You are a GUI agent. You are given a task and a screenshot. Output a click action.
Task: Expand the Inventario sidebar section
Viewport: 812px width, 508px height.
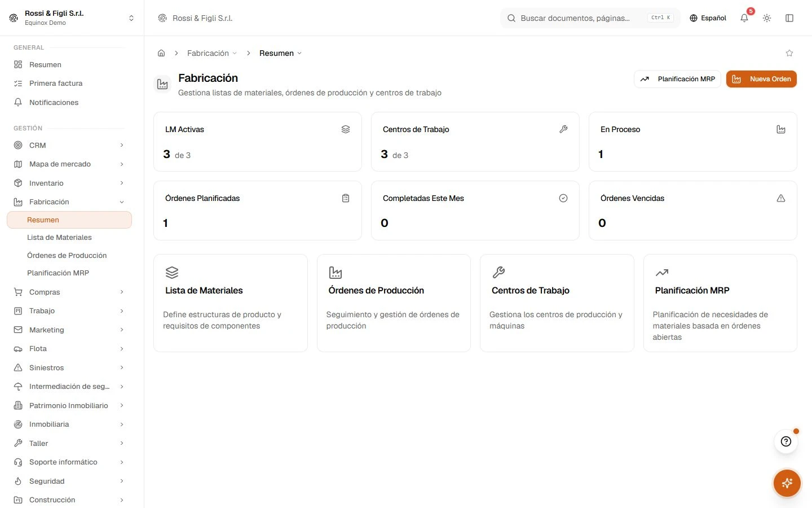[x=69, y=183]
